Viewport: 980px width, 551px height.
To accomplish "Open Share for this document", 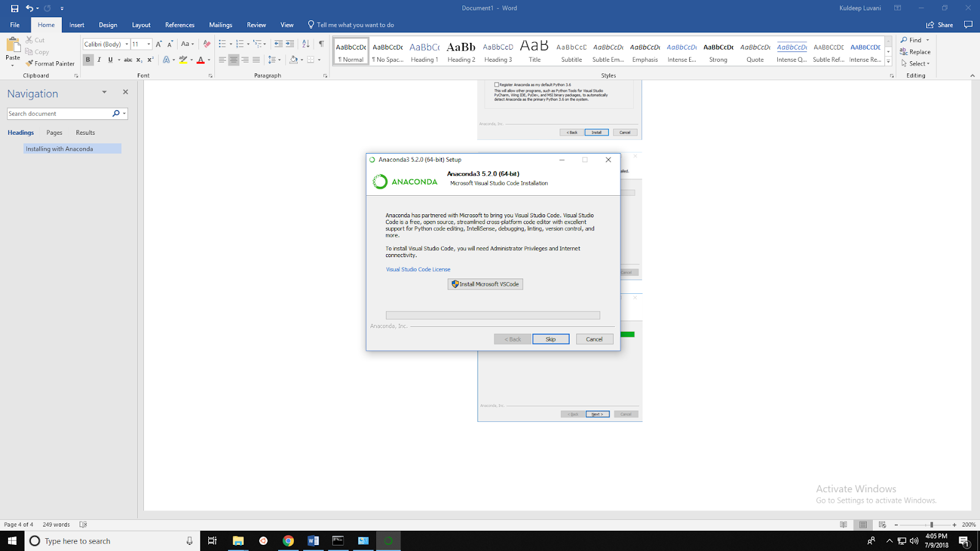I will click(940, 25).
